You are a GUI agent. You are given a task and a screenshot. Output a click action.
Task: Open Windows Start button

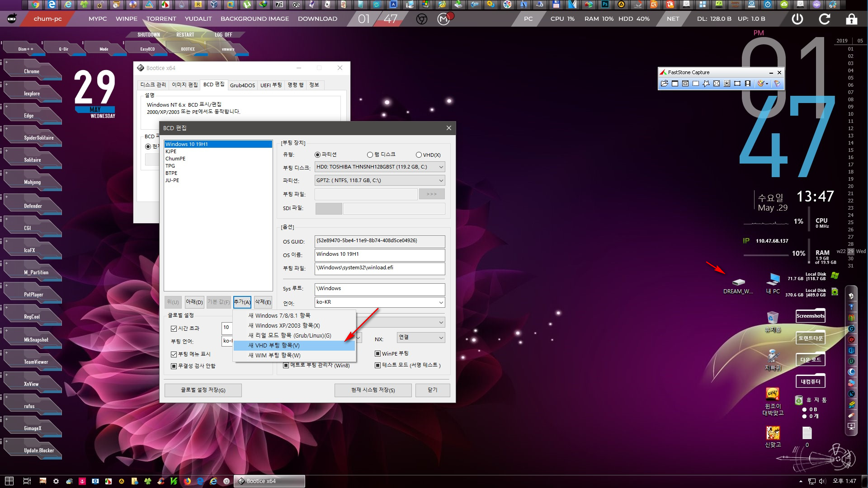(9, 481)
